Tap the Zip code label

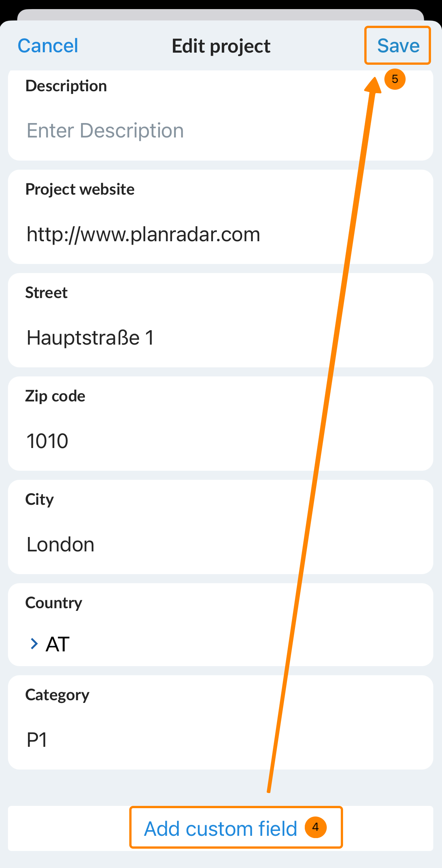click(55, 396)
